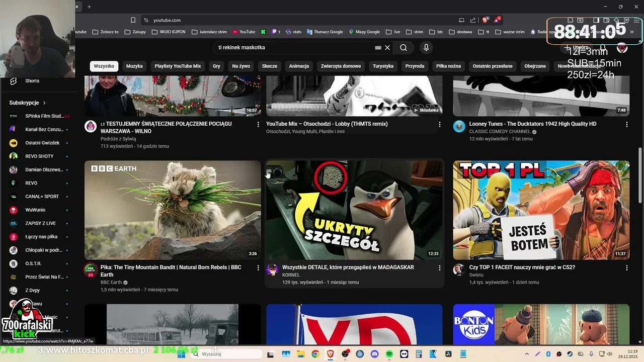Click the Bluetooth tray icon
The height and width of the screenshot is (362, 644).
coord(548,354)
